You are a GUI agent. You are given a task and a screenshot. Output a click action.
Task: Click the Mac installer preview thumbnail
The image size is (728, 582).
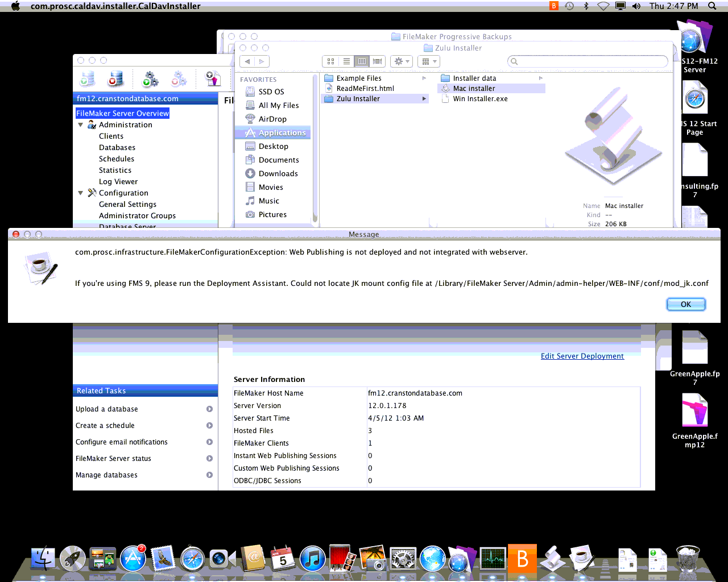coord(613,136)
